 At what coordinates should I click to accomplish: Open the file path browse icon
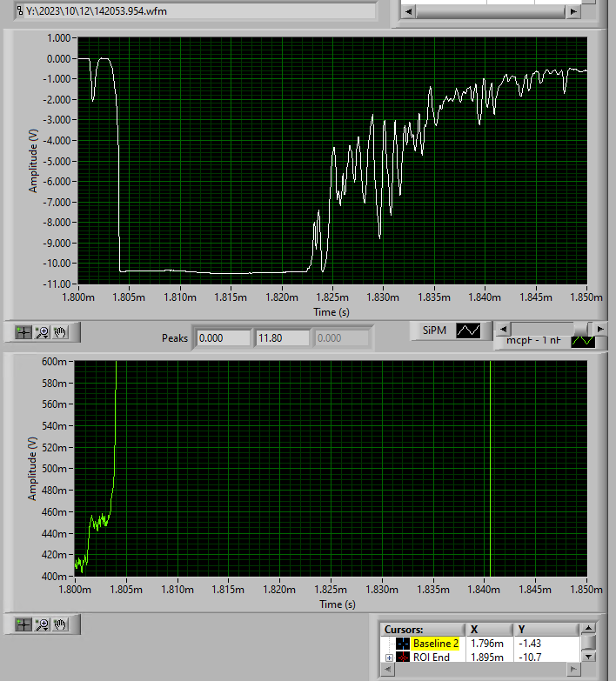pos(20,10)
